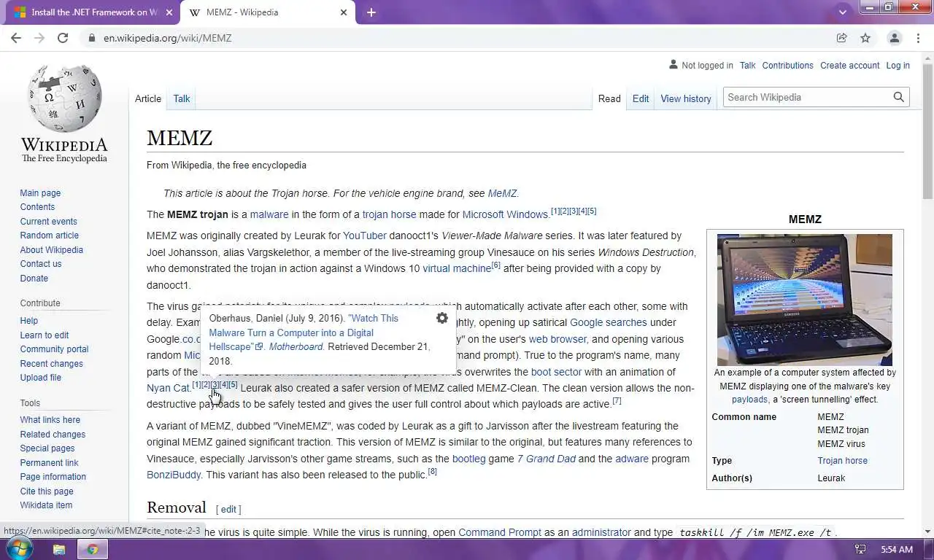The height and width of the screenshot is (560, 934).
Task: Open reference preview settings gear icon
Action: point(441,318)
